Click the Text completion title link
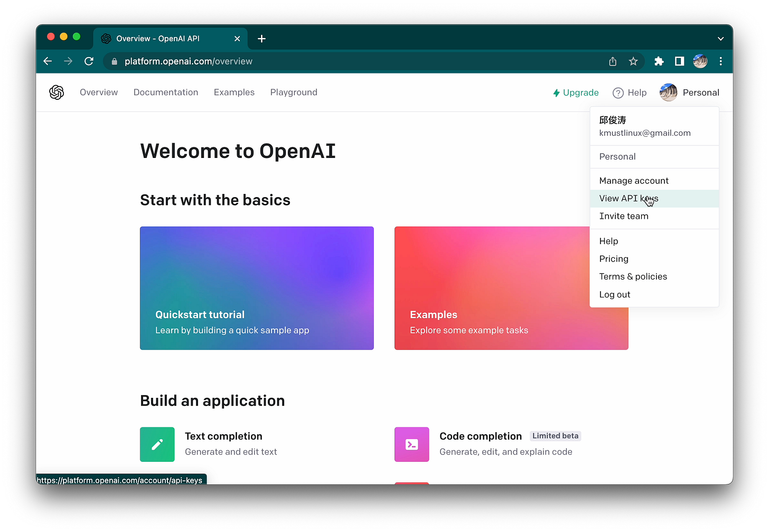 click(223, 436)
